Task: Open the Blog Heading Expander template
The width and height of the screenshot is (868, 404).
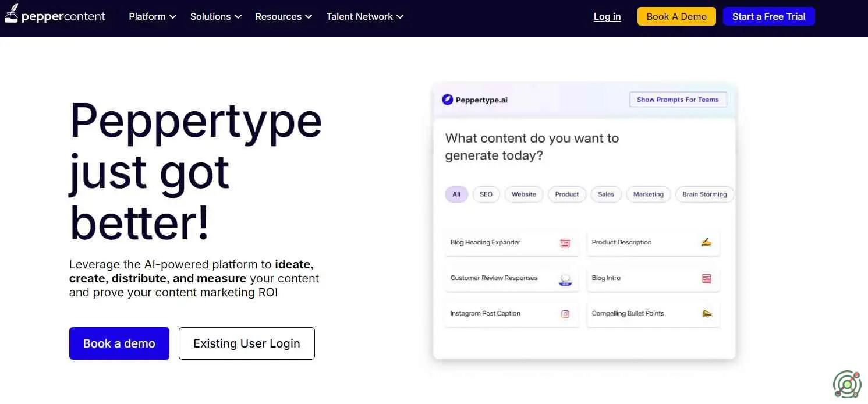Action: (512, 243)
